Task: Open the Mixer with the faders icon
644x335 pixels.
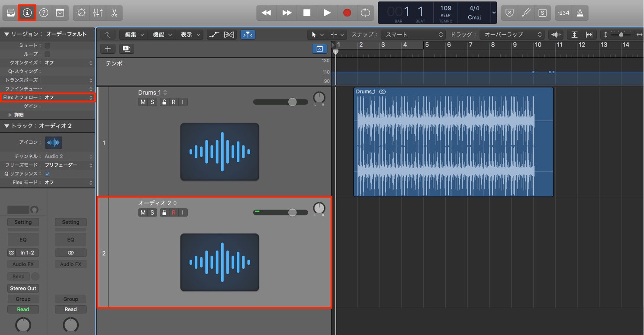Action: click(98, 13)
